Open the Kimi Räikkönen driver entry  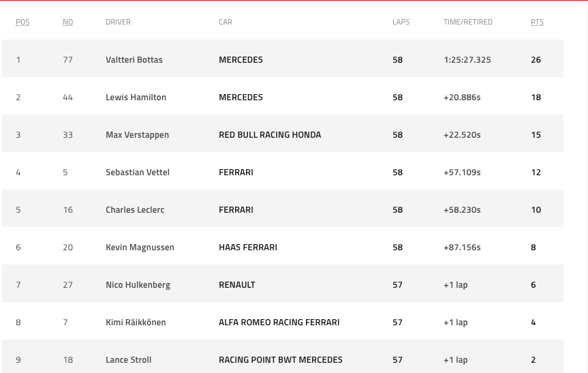click(x=136, y=323)
